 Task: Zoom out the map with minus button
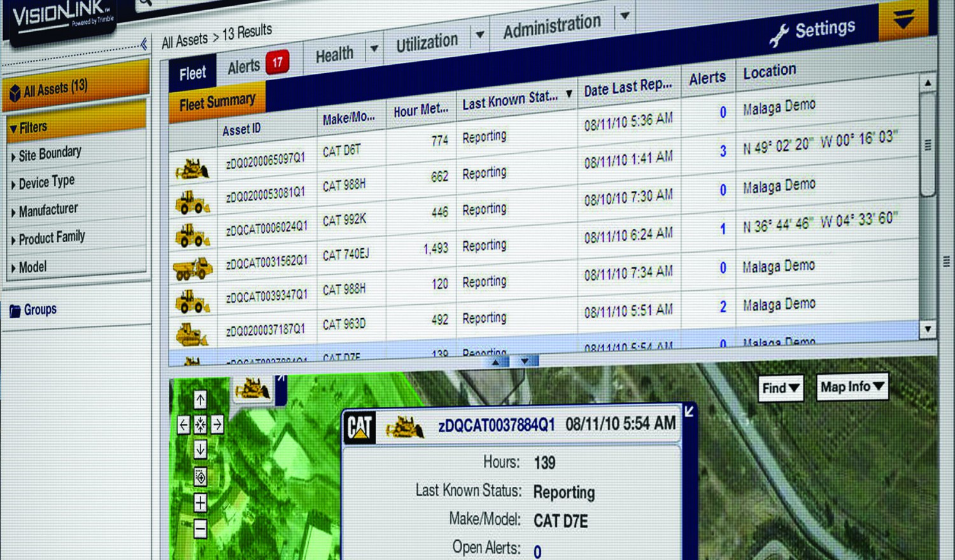coord(201,528)
